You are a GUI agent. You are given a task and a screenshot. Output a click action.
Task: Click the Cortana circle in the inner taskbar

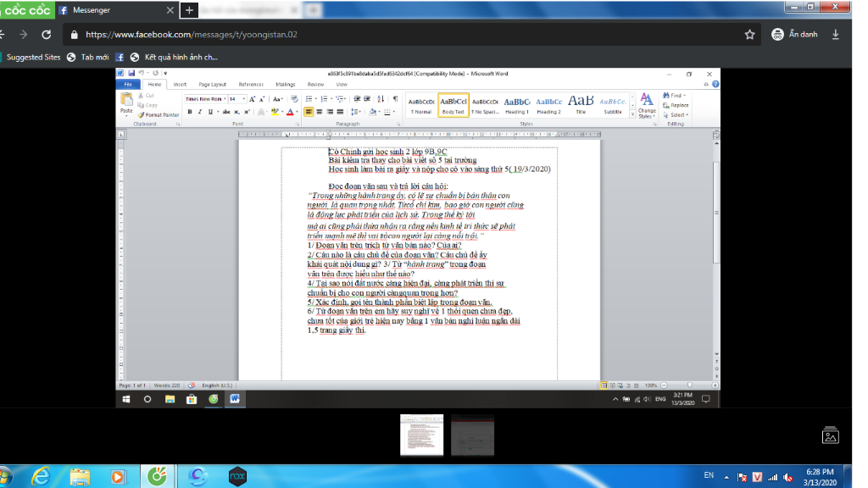[x=147, y=399]
